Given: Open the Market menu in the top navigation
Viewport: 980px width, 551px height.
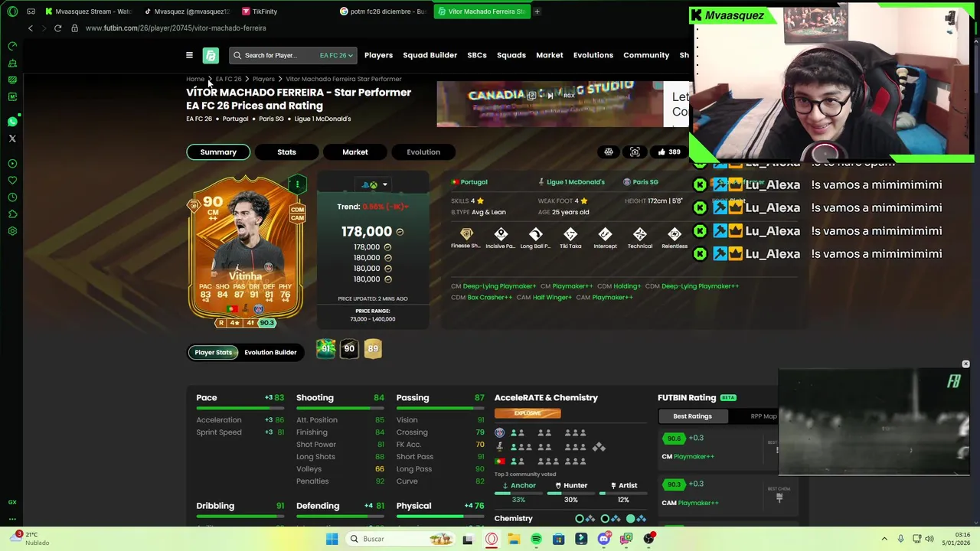Looking at the screenshot, I should coord(550,55).
